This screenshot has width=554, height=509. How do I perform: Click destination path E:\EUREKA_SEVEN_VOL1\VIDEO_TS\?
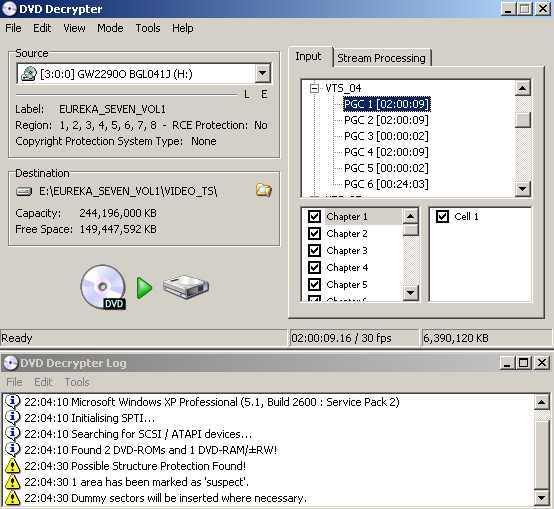tap(128, 191)
